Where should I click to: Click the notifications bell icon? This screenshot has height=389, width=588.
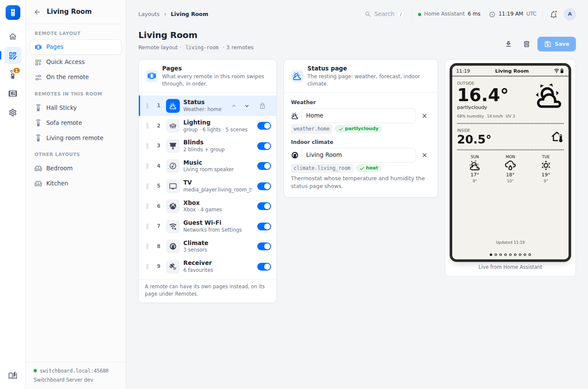pos(553,14)
